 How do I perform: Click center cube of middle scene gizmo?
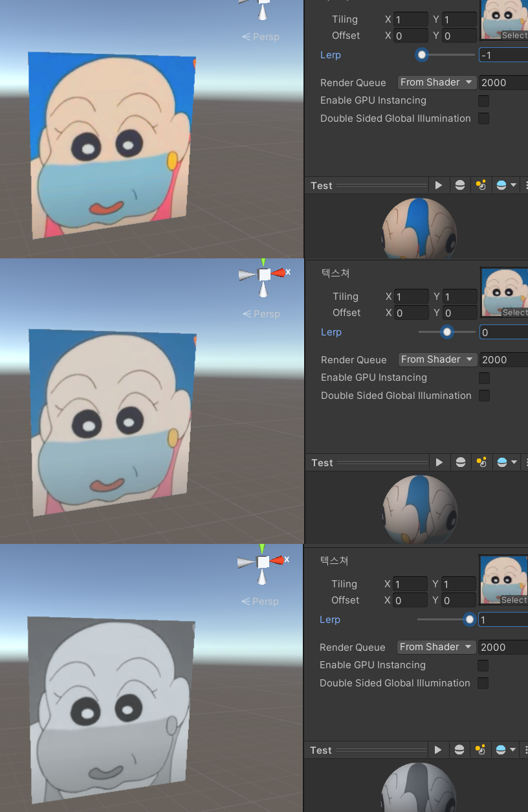(264, 275)
